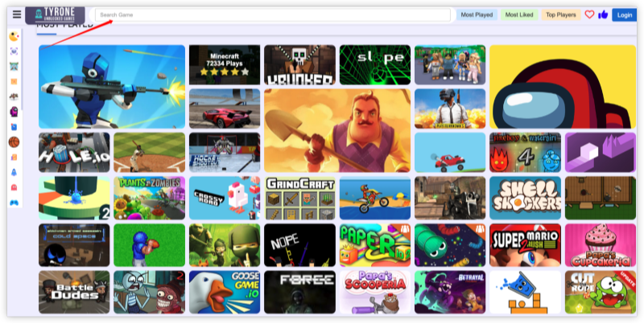Open the Paper.io 2 game thumbnail

[375, 245]
